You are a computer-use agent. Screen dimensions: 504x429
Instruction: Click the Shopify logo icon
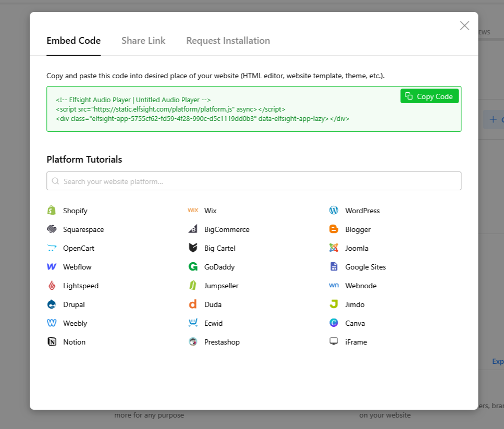pyautogui.click(x=52, y=211)
